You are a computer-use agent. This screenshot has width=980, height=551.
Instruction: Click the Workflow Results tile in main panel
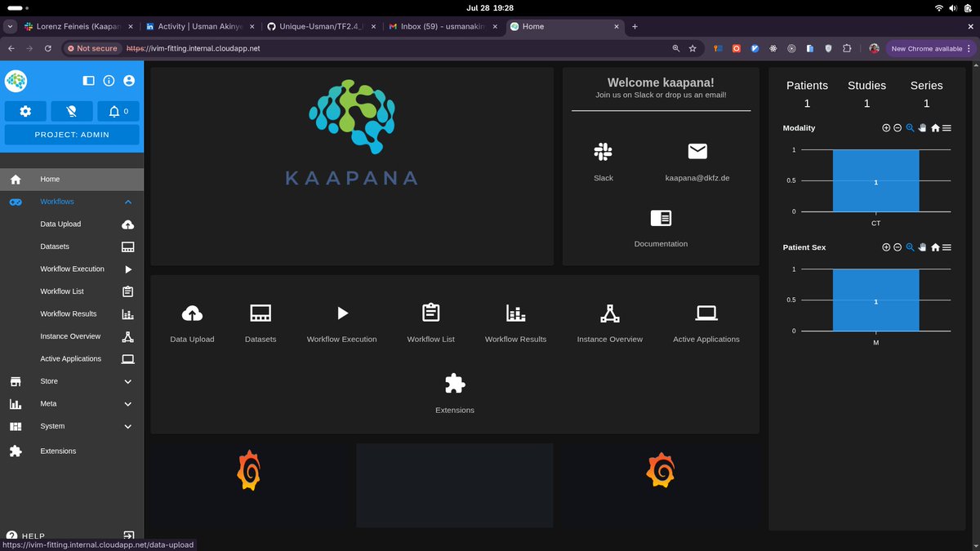click(x=515, y=323)
